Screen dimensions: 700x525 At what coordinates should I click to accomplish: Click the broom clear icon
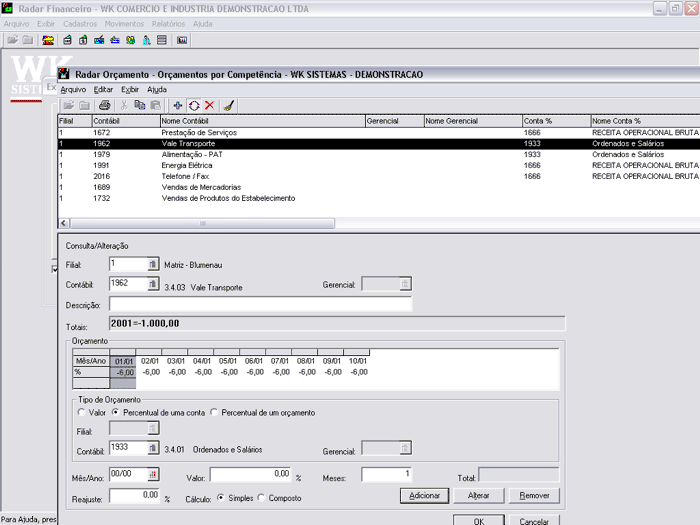click(228, 105)
